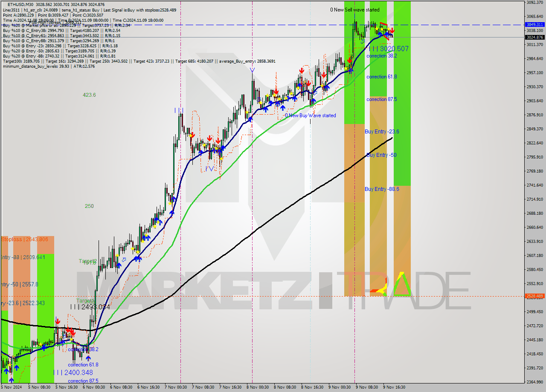Image resolution: width=546 pixels, height=392 pixels.
Task: Click the 'Buy %10 @ C_Entry61' info line
Action: pos(61,35)
